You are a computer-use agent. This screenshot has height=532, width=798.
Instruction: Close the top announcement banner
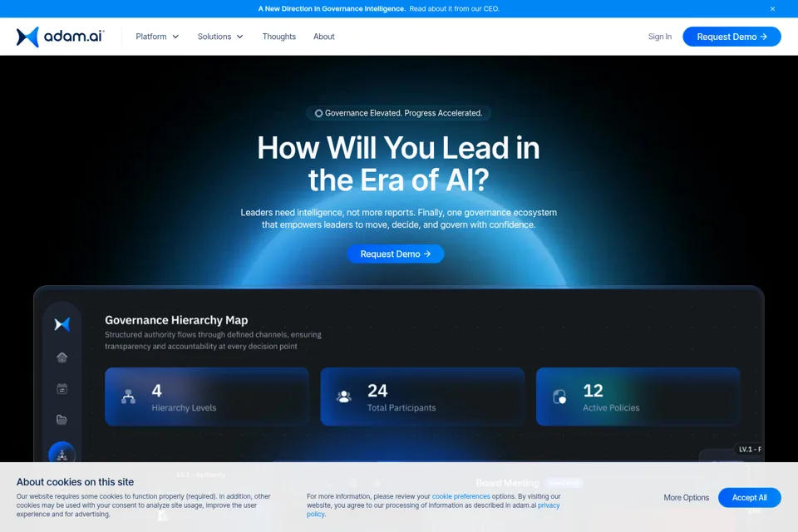[772, 8]
